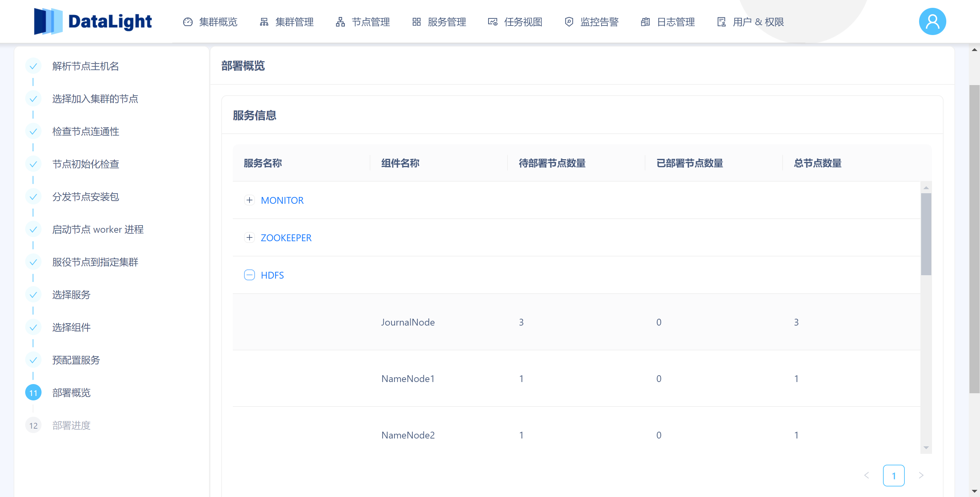Click the 启动节点 worker 进程 step checkmark
Viewport: 980px width, 497px height.
(x=33, y=230)
